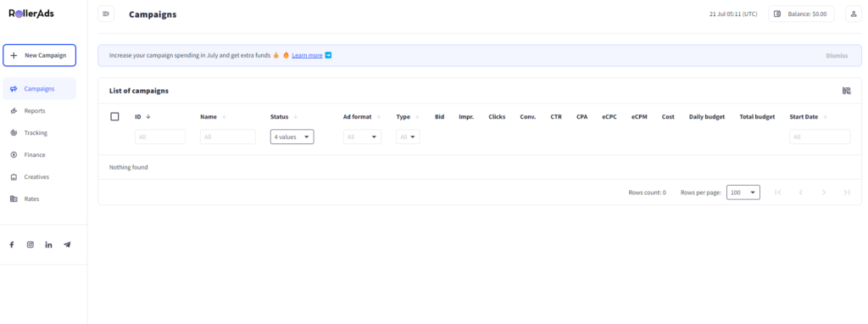Open the user account profile icon
Viewport: 868px width, 324px height.
pyautogui.click(x=853, y=14)
